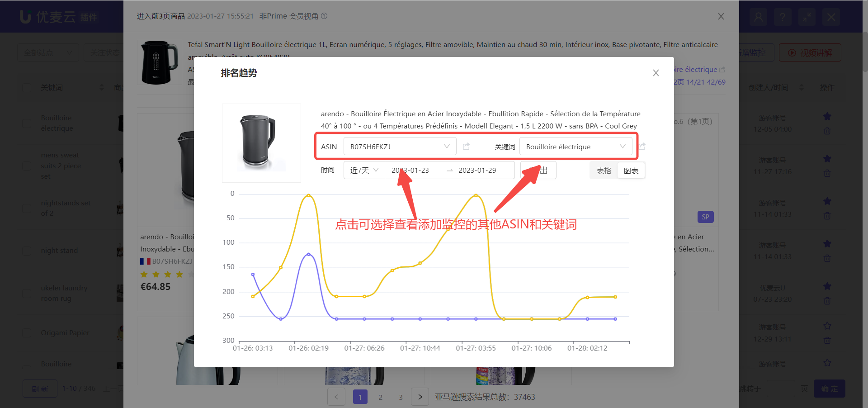
Task: Open arendo kettle thumbnail in trend dialog
Action: click(261, 143)
